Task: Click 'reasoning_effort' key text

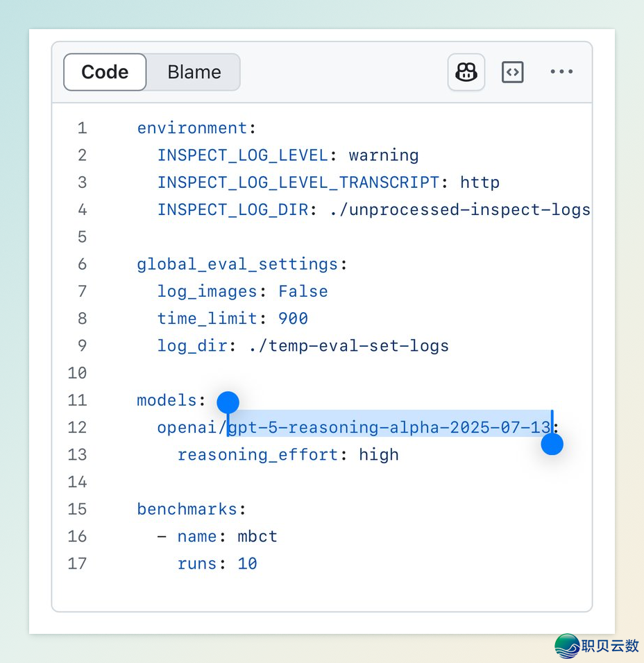Action: 258,454
